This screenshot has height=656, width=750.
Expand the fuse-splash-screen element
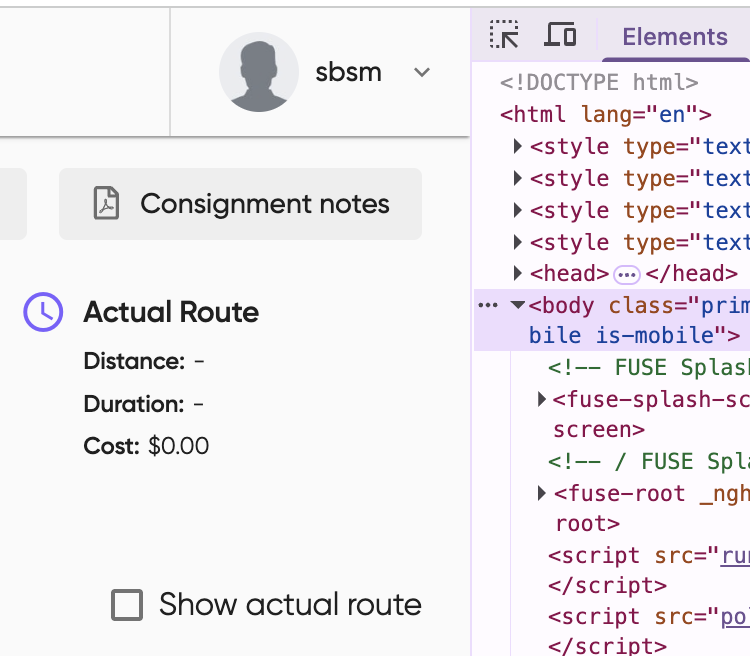(x=541, y=399)
